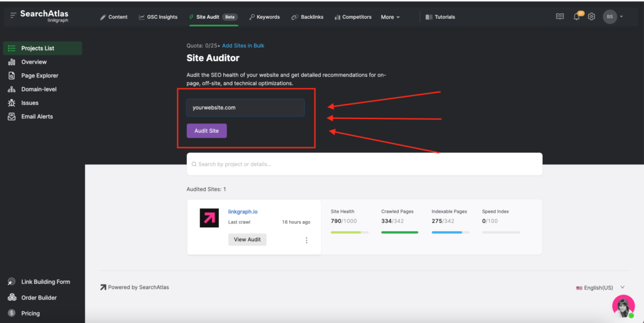Screen dimensions: 644x323
Task: Open the linkgraph.io project link
Action: click(x=243, y=212)
